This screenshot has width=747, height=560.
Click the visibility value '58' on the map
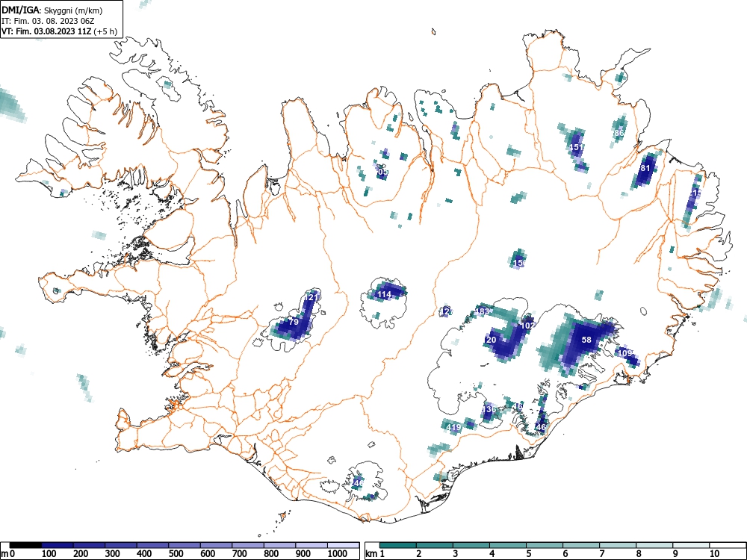coord(586,340)
